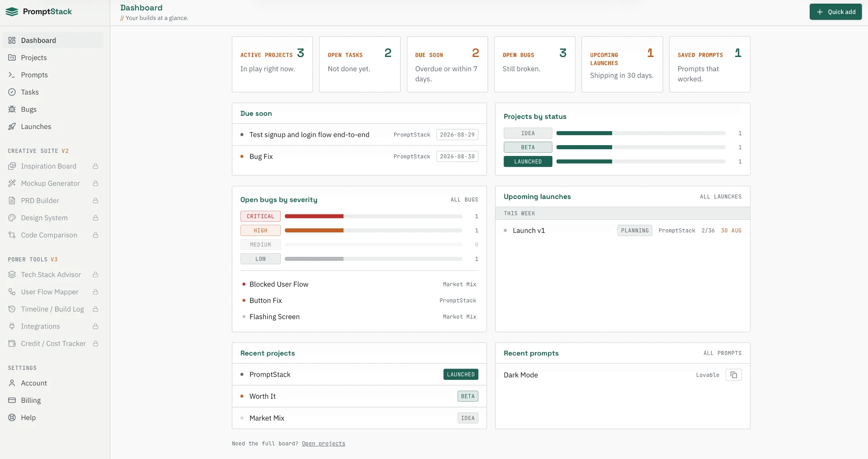
Task: Click the PromptStack logo icon
Action: (x=12, y=12)
